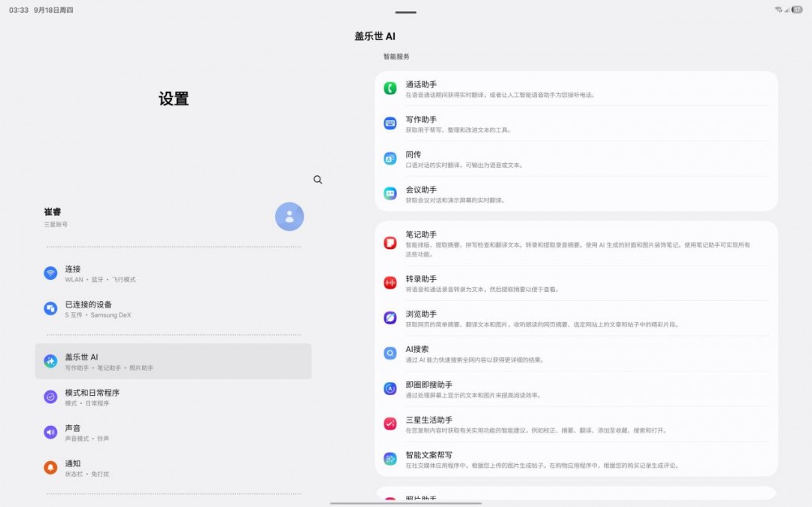This screenshot has height=507, width=812.
Task: Open 连接 settings category
Action: 174,274
